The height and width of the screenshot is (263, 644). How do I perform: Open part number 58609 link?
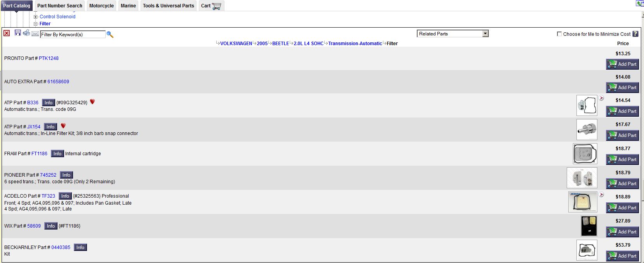[34, 226]
